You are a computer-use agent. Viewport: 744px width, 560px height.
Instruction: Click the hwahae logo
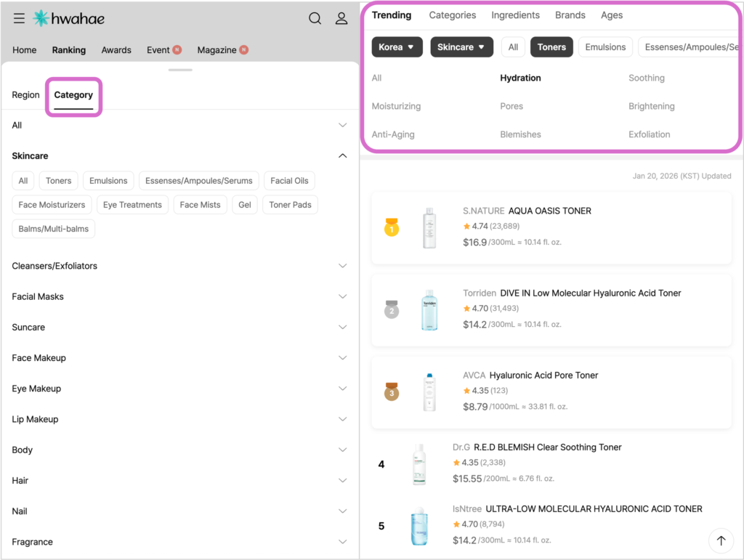point(69,18)
